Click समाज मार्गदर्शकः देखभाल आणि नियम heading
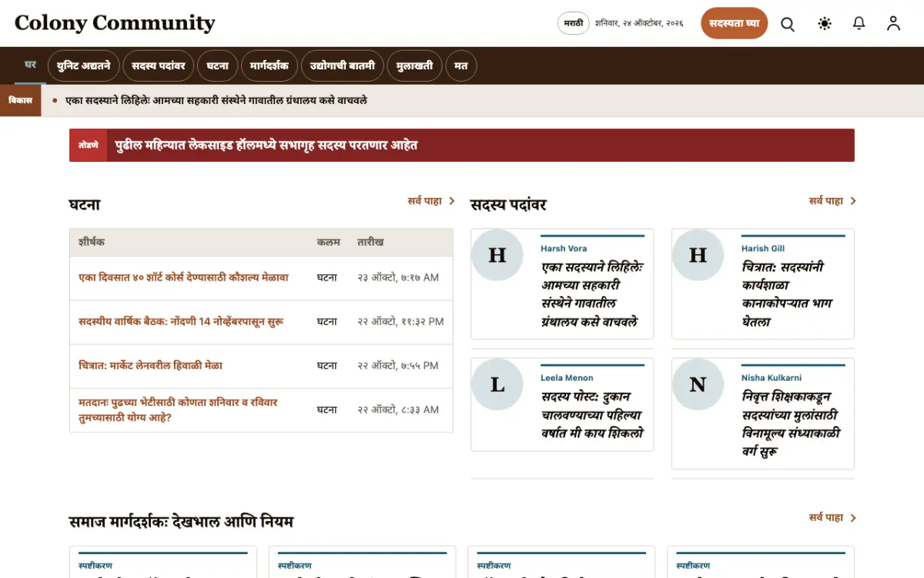This screenshot has height=578, width=924. click(181, 522)
